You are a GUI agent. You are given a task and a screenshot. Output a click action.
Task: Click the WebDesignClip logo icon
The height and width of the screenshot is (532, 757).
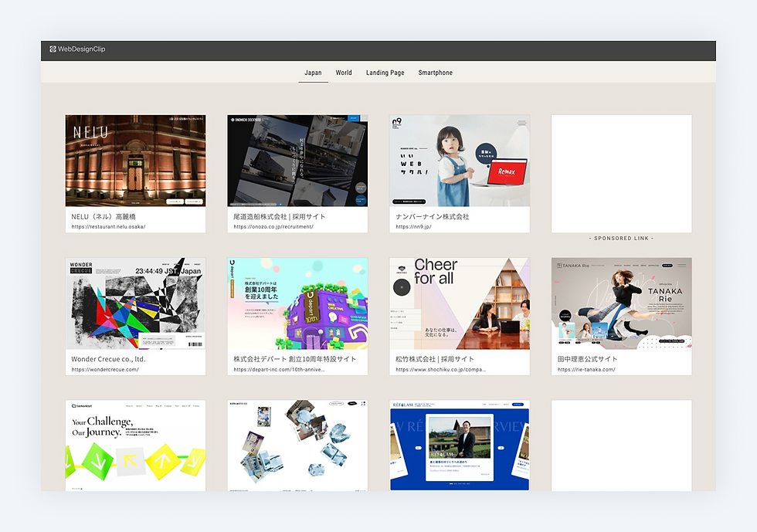tap(53, 49)
